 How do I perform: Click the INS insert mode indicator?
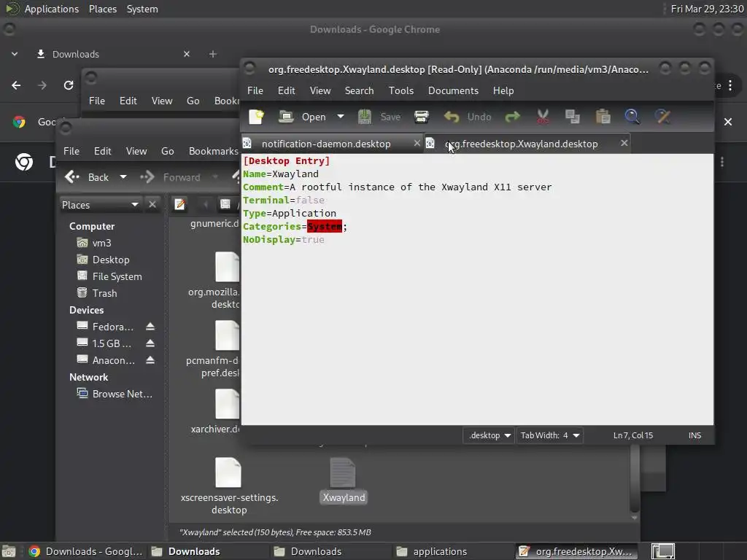click(694, 435)
